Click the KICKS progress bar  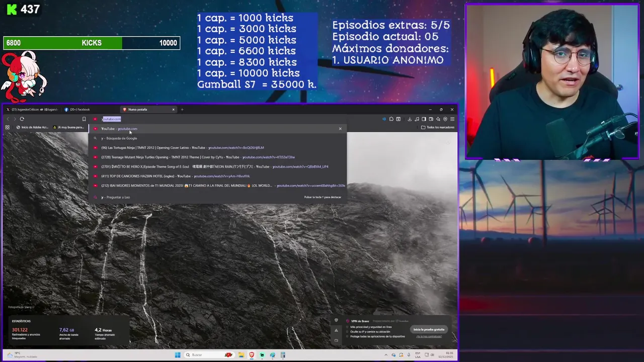pos(92,43)
